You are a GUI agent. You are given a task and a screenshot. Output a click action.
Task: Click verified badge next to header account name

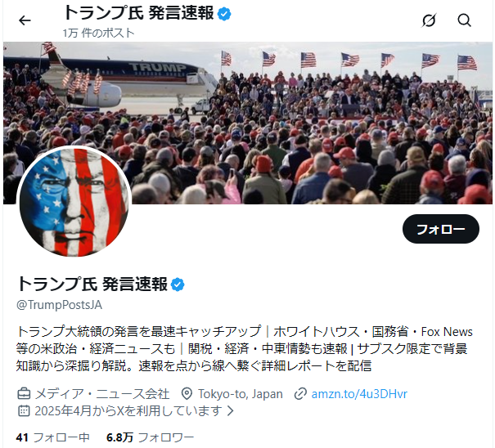(x=224, y=14)
